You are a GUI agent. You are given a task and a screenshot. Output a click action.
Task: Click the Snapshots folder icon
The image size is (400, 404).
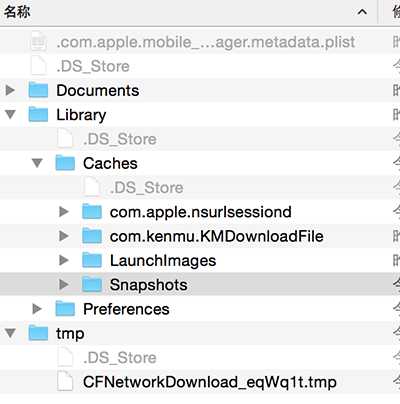click(92, 285)
